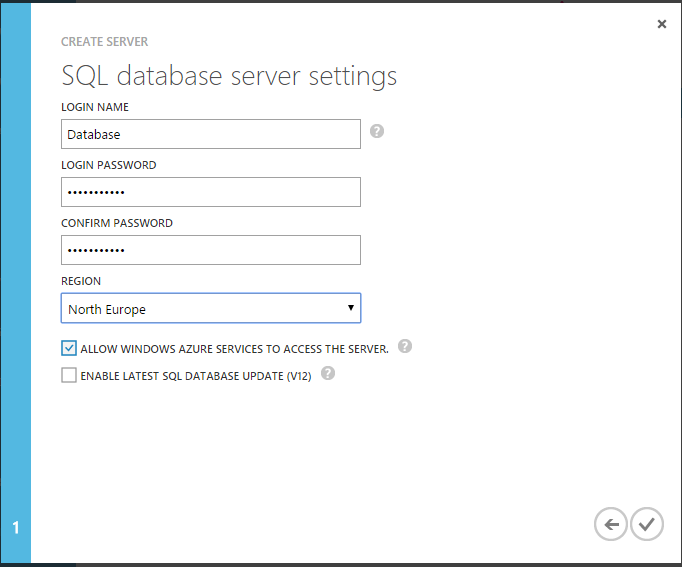This screenshot has width=682, height=567.
Task: Open the North Europe region dropdown
Action: click(x=211, y=308)
